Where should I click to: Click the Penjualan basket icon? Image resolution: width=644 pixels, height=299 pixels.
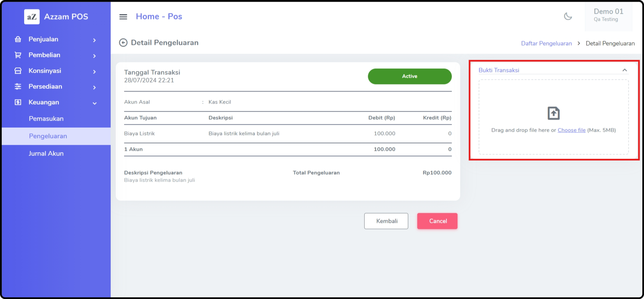[18, 39]
